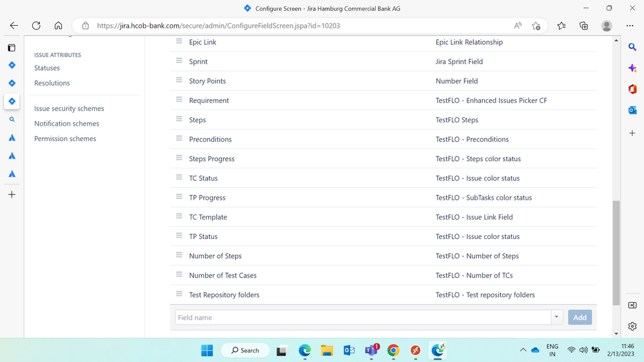Click the drag handle for TP Status row
Image resolution: width=644 pixels, height=362 pixels.
click(x=179, y=236)
